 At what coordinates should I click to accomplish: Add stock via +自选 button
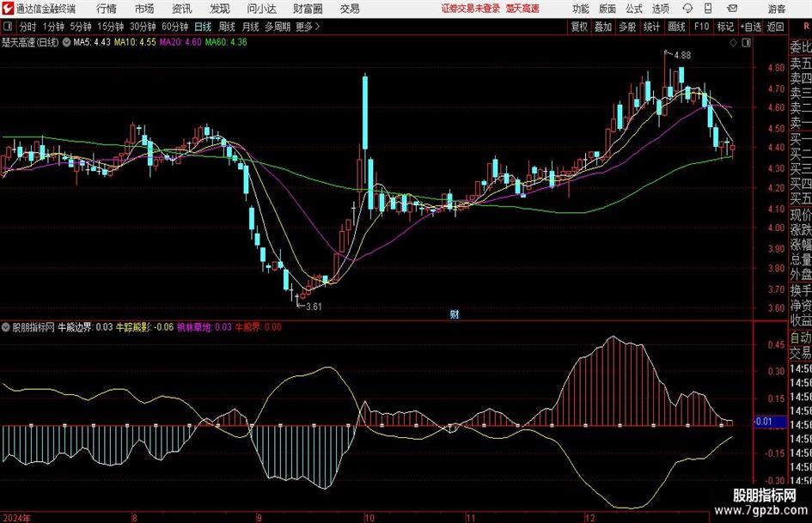pos(751,27)
